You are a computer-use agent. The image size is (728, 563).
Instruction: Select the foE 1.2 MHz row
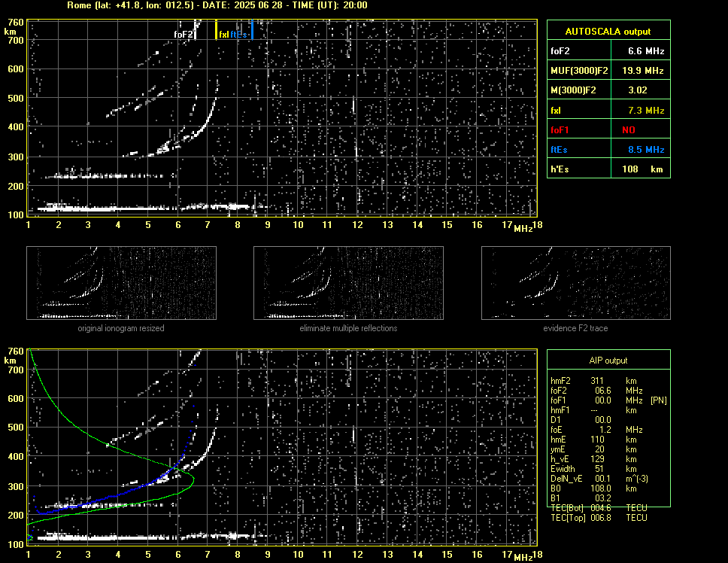597,430
